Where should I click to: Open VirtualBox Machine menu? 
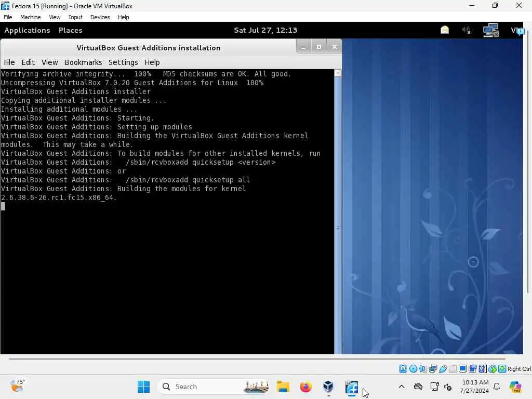click(x=30, y=17)
